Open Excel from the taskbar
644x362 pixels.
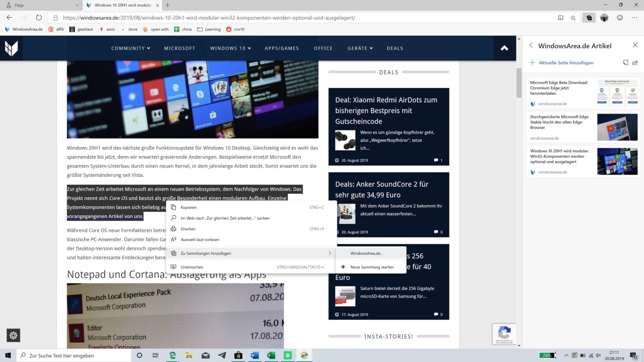[x=270, y=355]
